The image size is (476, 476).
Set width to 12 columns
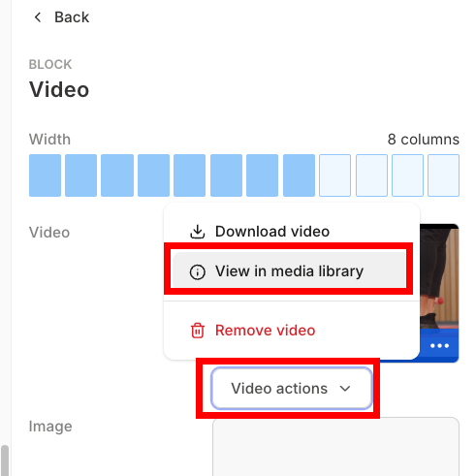444,175
